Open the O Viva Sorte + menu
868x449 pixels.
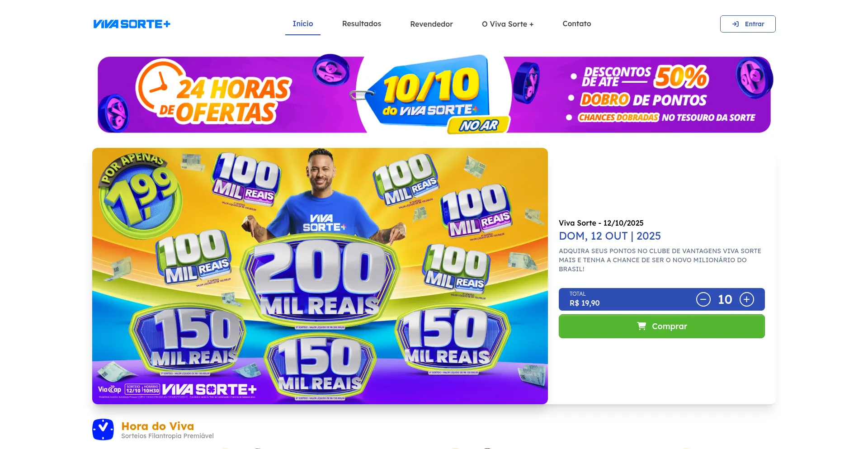508,24
